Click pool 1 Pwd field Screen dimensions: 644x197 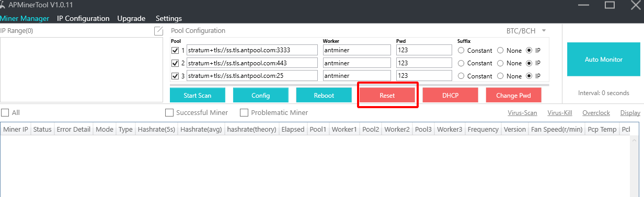click(x=424, y=50)
